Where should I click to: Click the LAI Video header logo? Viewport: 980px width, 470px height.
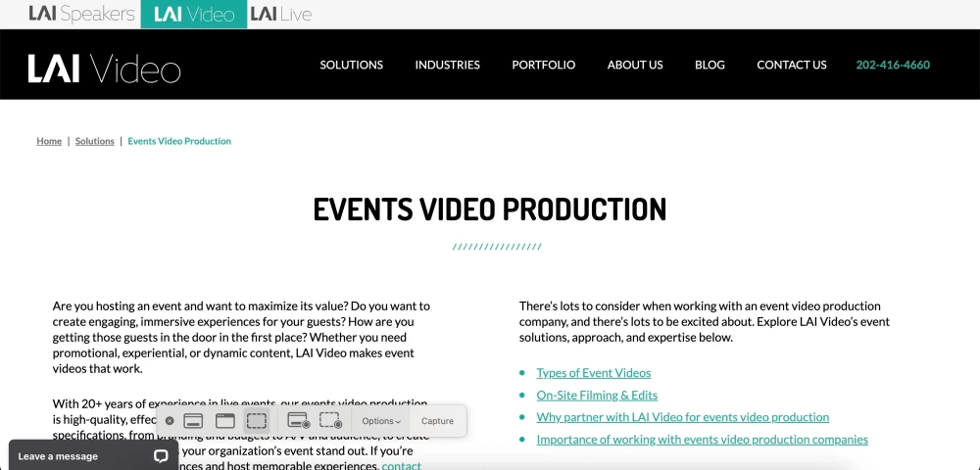click(x=105, y=68)
